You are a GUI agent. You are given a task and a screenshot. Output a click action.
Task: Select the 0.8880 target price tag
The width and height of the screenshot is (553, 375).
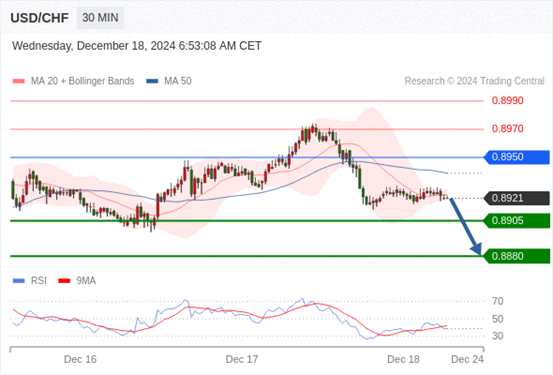point(517,256)
